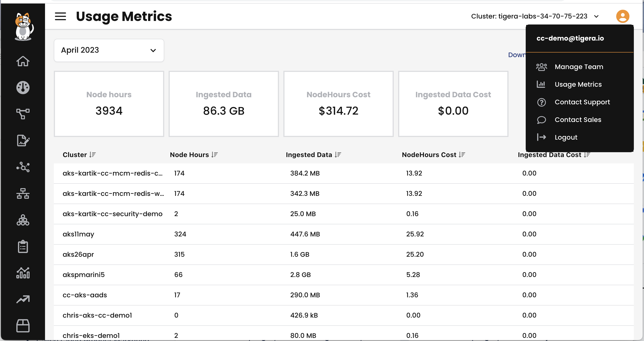Click 384.2 MB ingested data value

click(305, 173)
